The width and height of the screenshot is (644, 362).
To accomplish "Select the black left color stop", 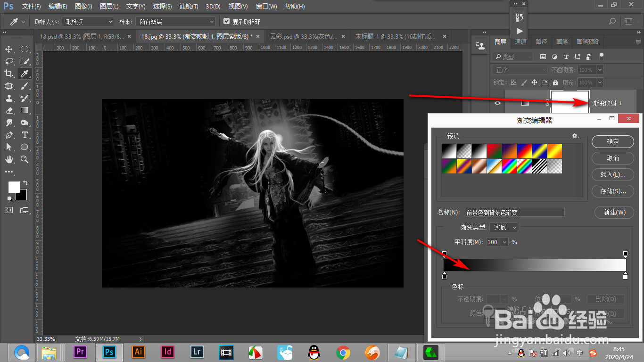I will coord(444,276).
